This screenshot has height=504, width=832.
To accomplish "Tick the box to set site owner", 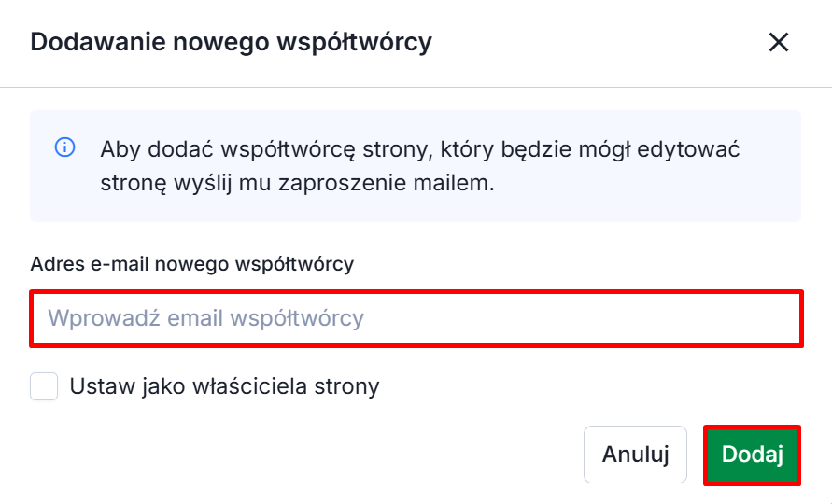I will coord(44,386).
